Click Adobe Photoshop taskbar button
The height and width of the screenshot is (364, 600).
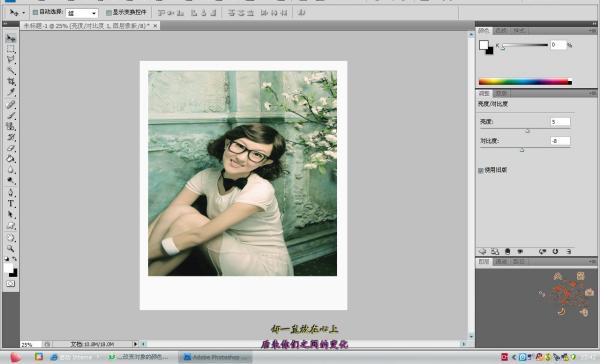tap(216, 357)
